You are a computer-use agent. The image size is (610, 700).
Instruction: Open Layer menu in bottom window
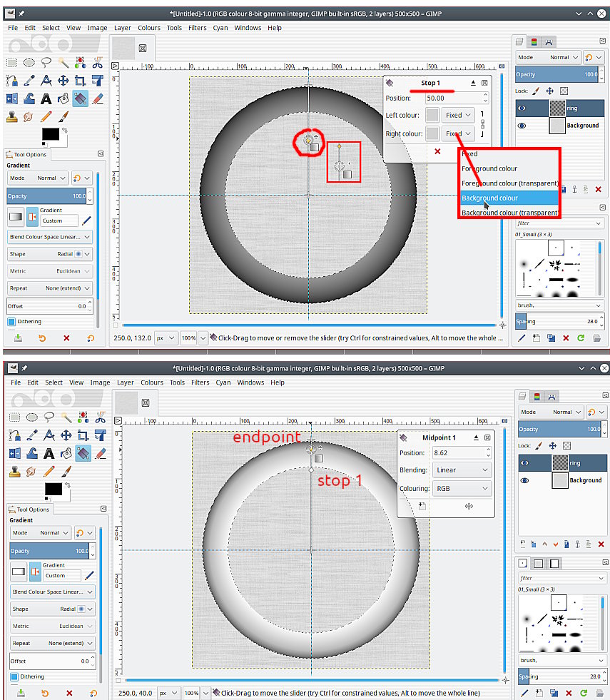coord(125,382)
